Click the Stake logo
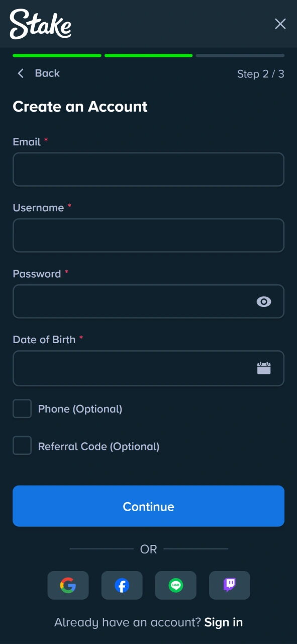The image size is (297, 644). point(40,24)
